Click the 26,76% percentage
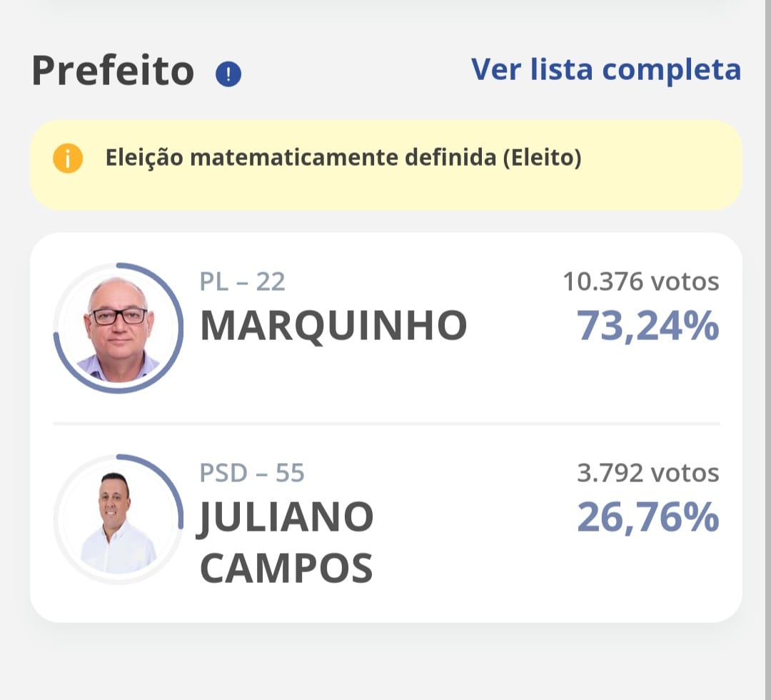The width and height of the screenshot is (771, 700). click(x=647, y=517)
